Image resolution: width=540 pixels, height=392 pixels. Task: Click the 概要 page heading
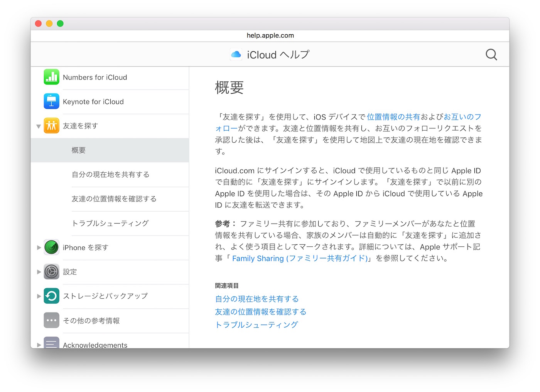coord(229,87)
